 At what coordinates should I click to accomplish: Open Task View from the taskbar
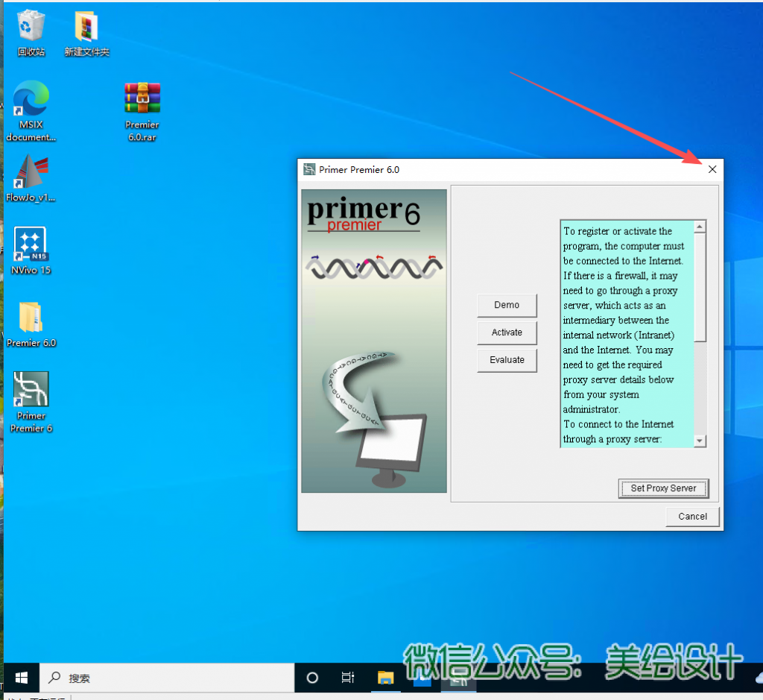[x=348, y=678]
